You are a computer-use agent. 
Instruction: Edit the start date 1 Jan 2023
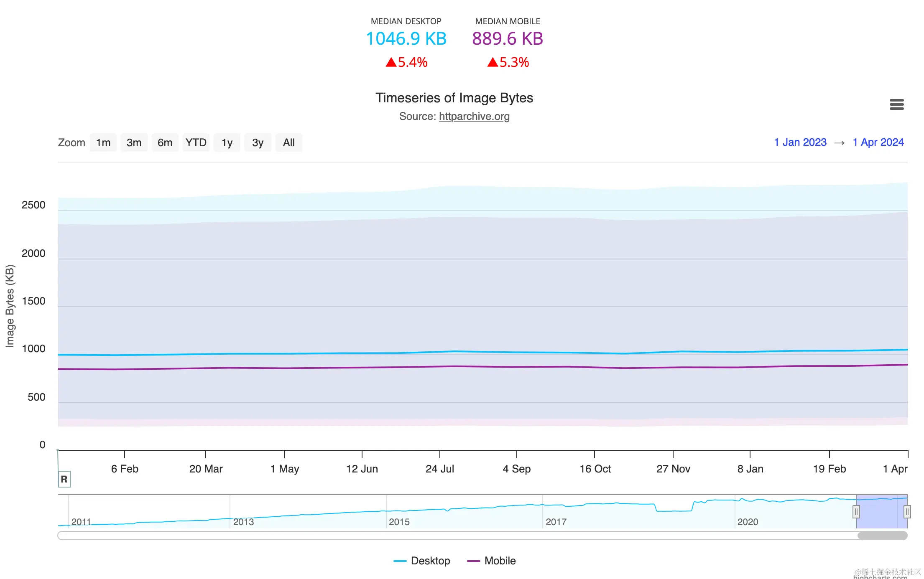(800, 142)
